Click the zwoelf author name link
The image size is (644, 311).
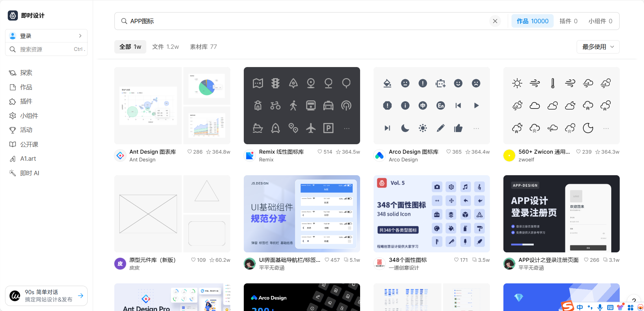tap(526, 160)
